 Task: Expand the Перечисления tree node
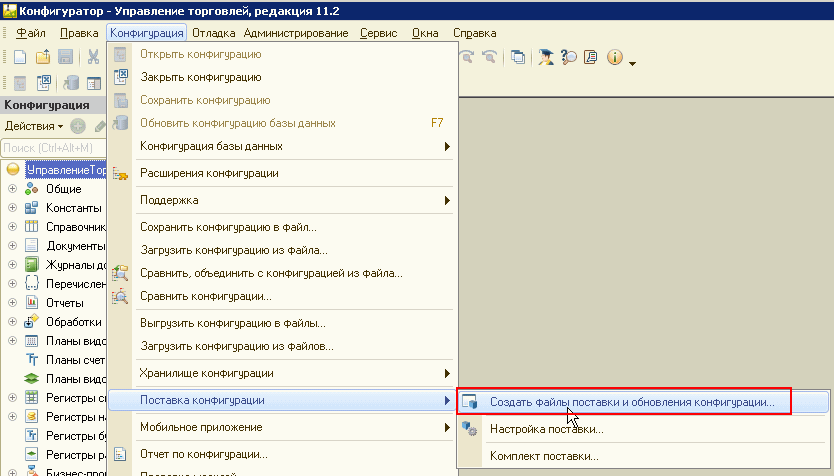[x=12, y=284]
